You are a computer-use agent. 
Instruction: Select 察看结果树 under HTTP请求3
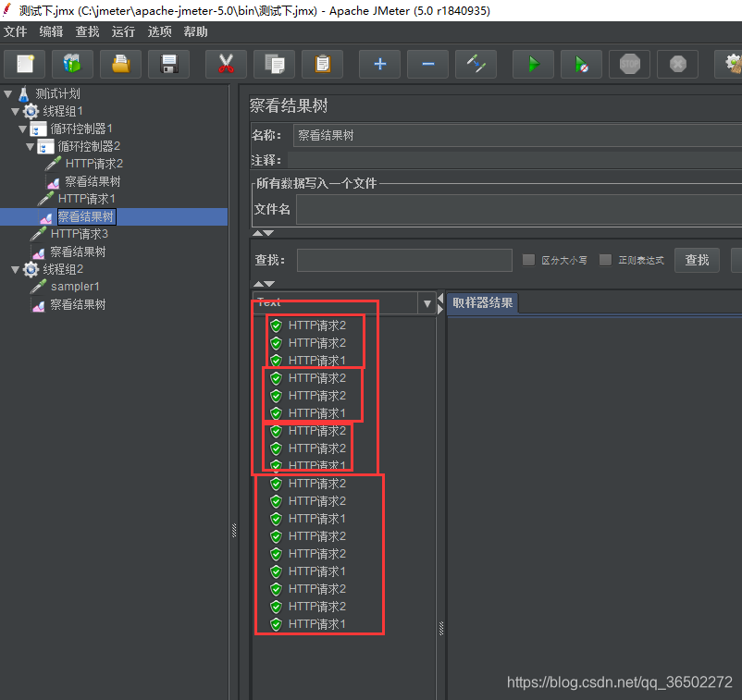point(78,252)
